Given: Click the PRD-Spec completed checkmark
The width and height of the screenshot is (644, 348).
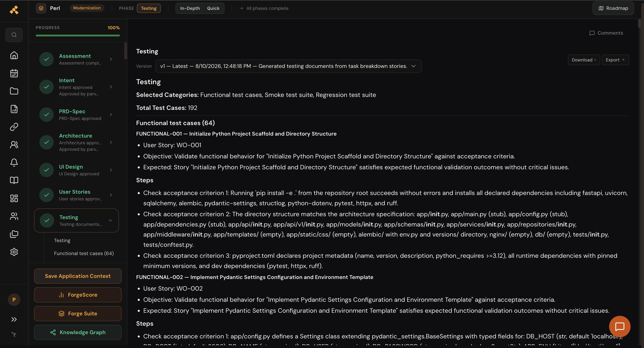Looking at the screenshot, I should click(47, 115).
